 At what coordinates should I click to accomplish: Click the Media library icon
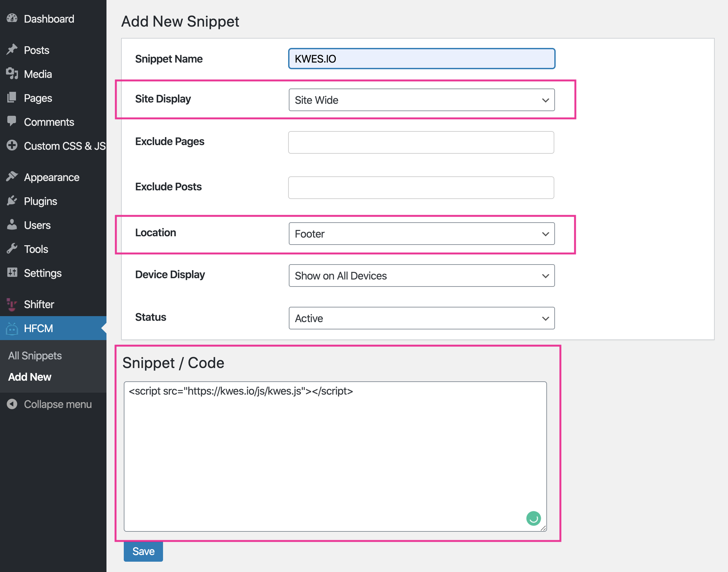[x=12, y=74]
